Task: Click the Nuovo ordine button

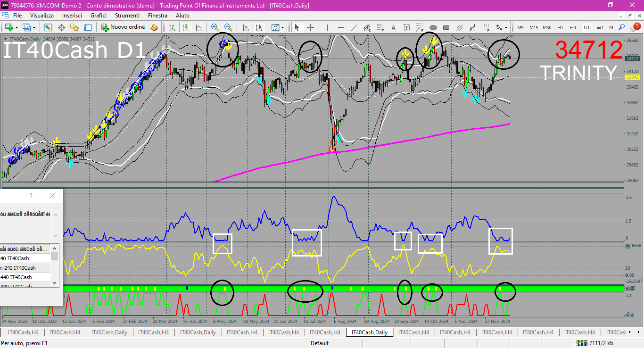Action: click(124, 27)
